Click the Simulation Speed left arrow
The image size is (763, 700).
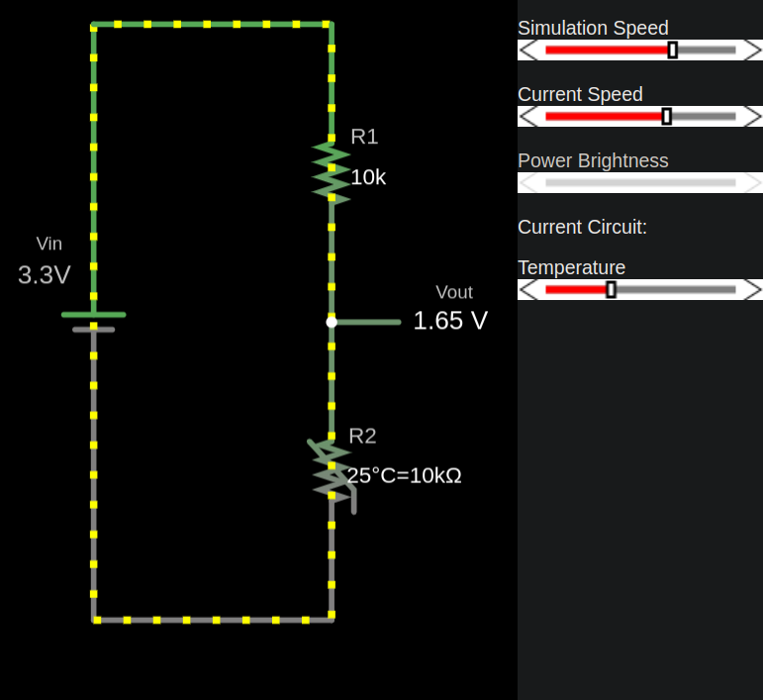pyautogui.click(x=528, y=50)
